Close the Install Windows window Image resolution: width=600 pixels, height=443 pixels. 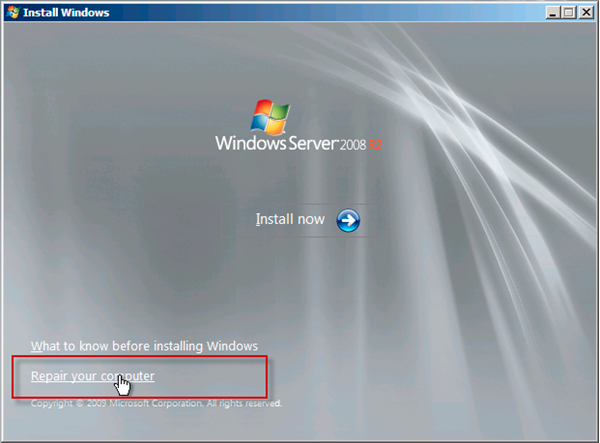tap(586, 13)
